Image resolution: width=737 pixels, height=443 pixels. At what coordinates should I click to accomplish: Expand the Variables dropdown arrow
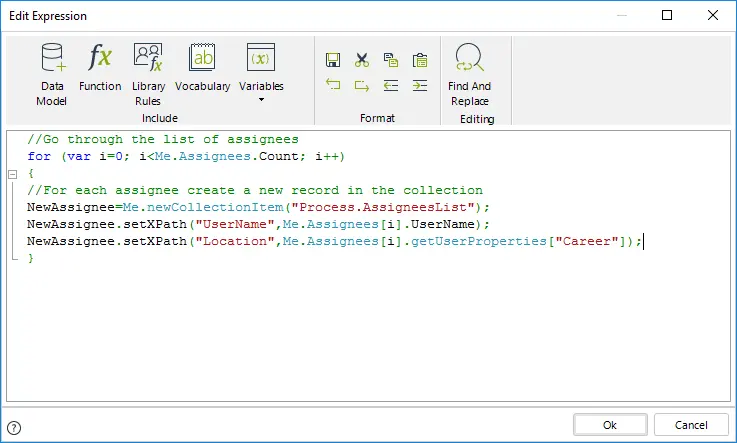click(x=261, y=100)
